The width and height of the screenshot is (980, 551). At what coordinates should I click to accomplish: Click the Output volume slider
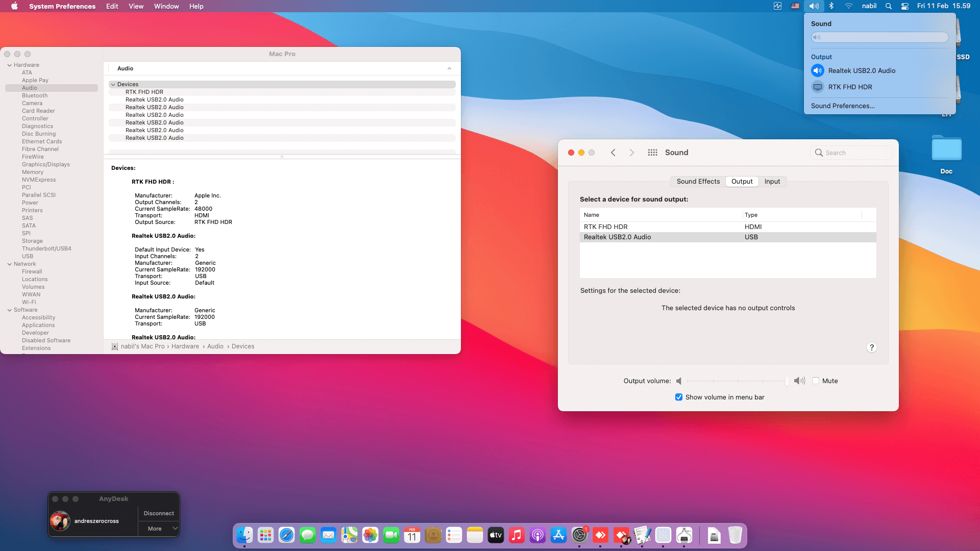pyautogui.click(x=737, y=381)
